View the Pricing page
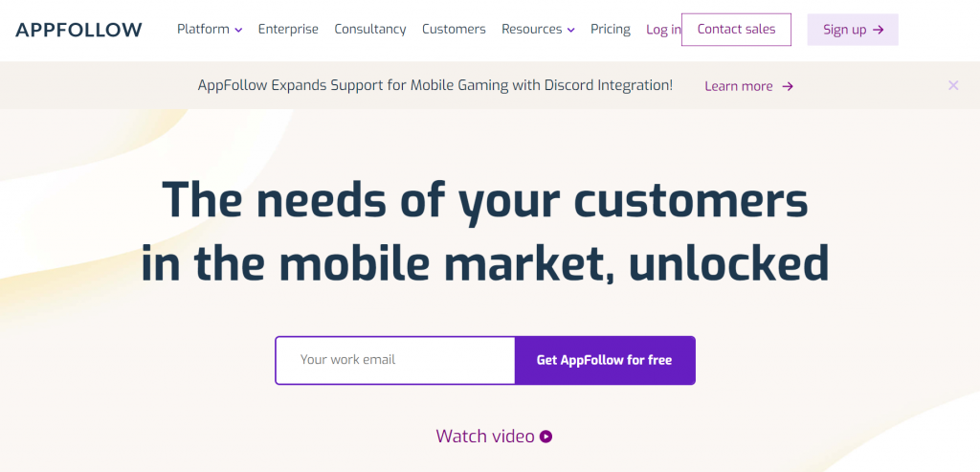Image resolution: width=980 pixels, height=472 pixels. click(611, 30)
